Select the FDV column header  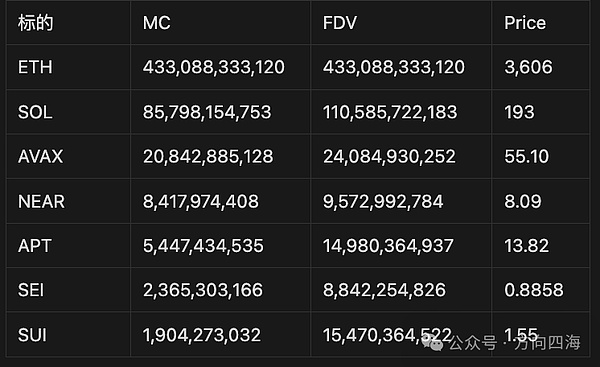[x=340, y=23]
